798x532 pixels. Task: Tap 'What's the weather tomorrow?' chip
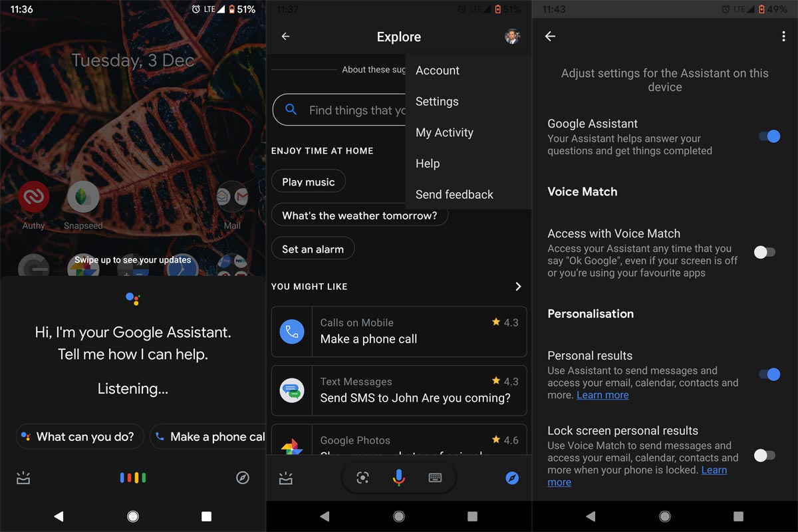click(x=360, y=215)
